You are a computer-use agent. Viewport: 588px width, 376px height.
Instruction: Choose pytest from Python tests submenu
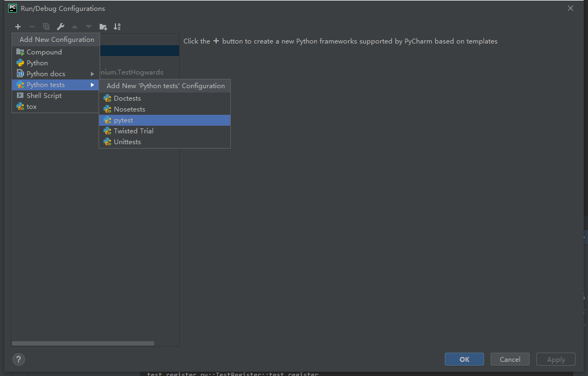[x=164, y=120]
